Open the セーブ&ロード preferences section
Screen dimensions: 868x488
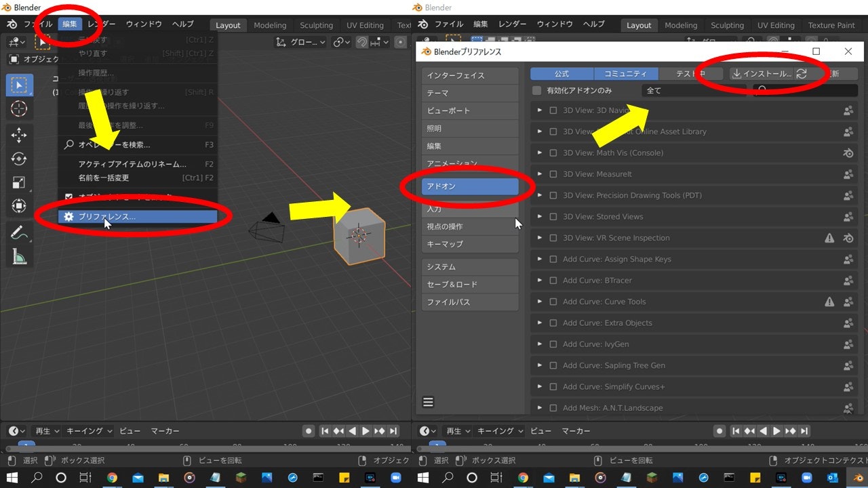click(470, 284)
